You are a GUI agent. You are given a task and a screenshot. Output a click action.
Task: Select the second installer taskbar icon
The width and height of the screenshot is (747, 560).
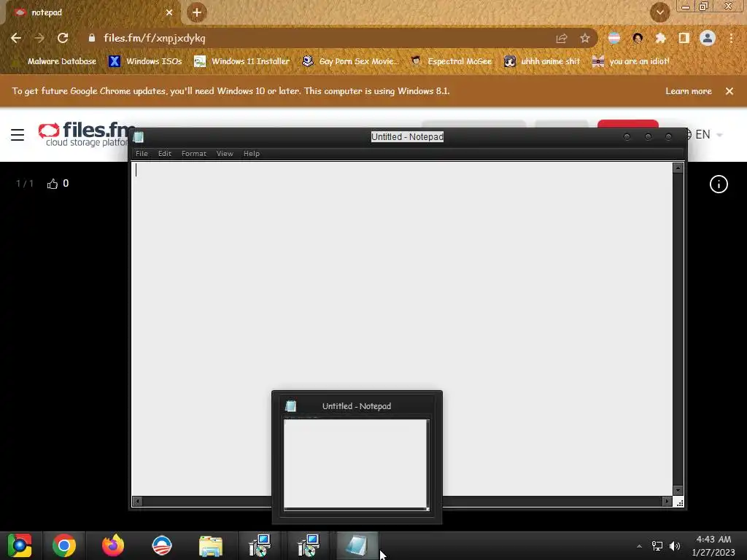309,545
